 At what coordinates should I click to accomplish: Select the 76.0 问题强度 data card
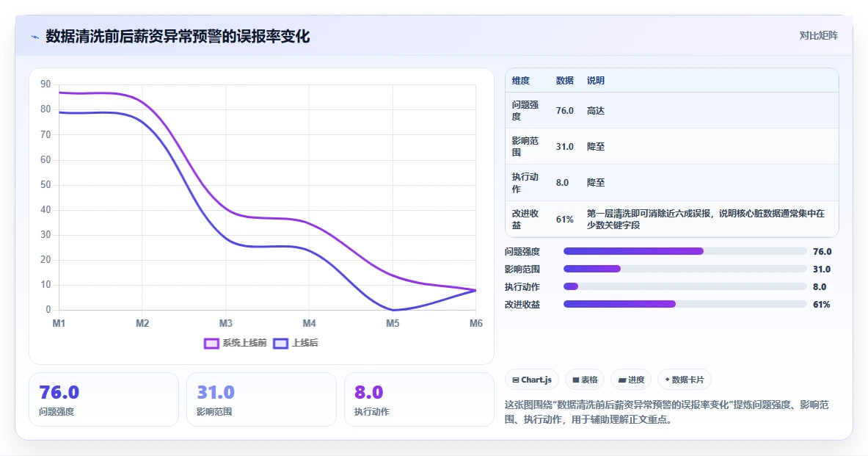pyautogui.click(x=103, y=399)
